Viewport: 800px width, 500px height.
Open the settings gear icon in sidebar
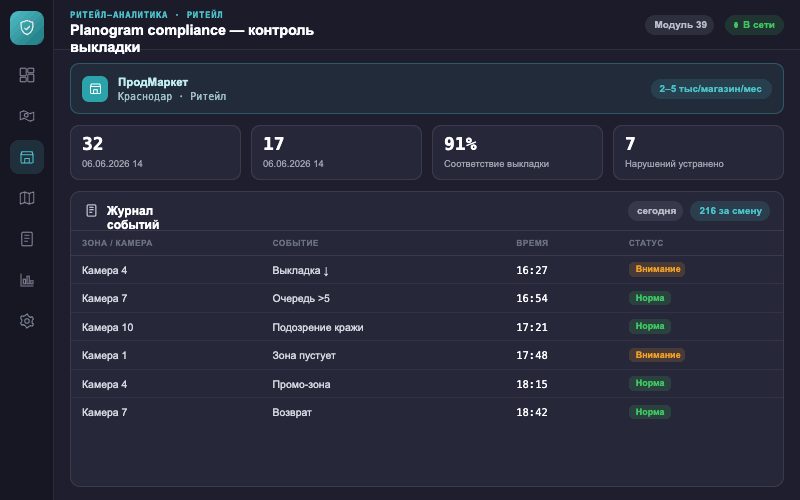coord(27,321)
